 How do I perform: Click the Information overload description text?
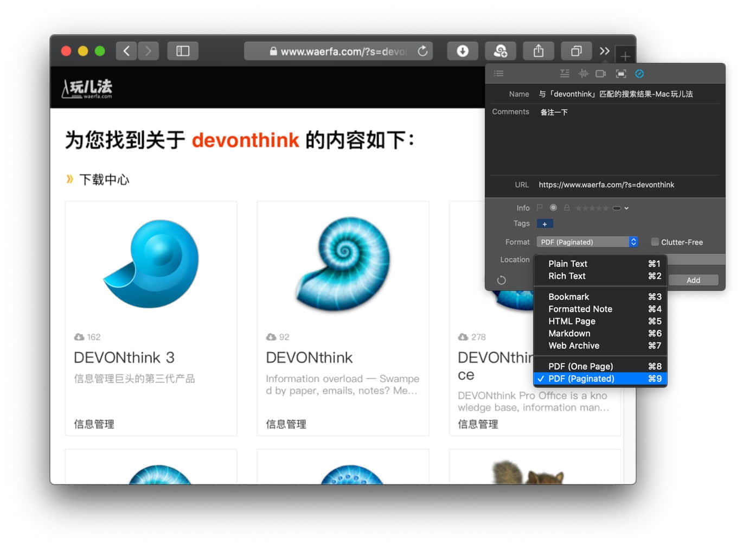click(342, 385)
